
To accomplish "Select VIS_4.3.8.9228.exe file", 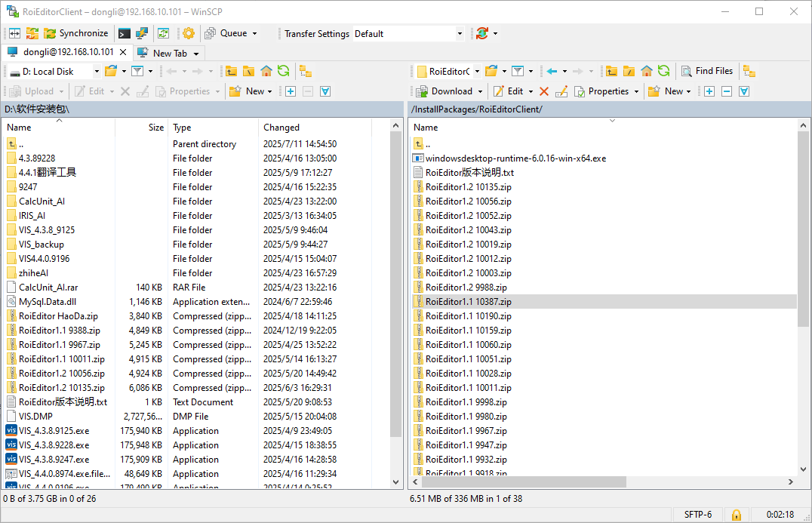I will pos(54,445).
